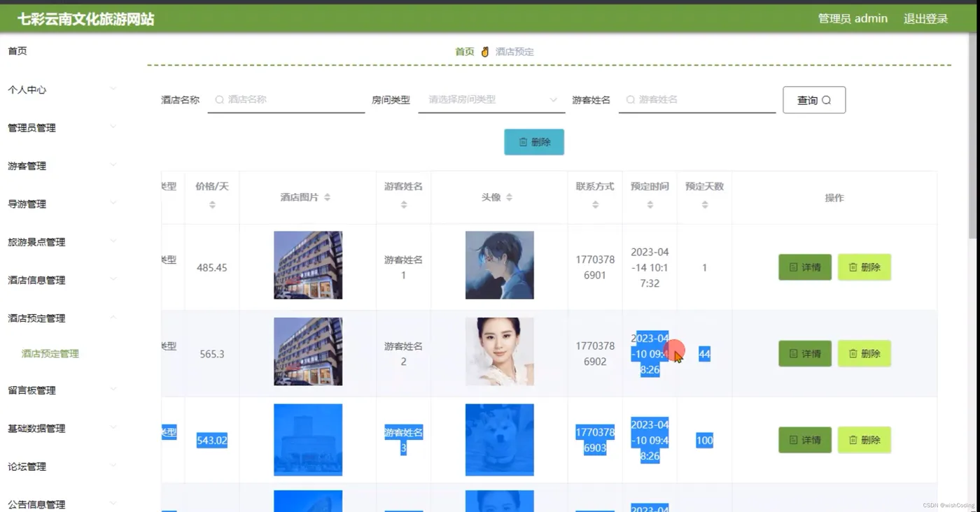The image size is (980, 512).
Task: Expand the 个人中心 sidebar menu
Action: 62,90
